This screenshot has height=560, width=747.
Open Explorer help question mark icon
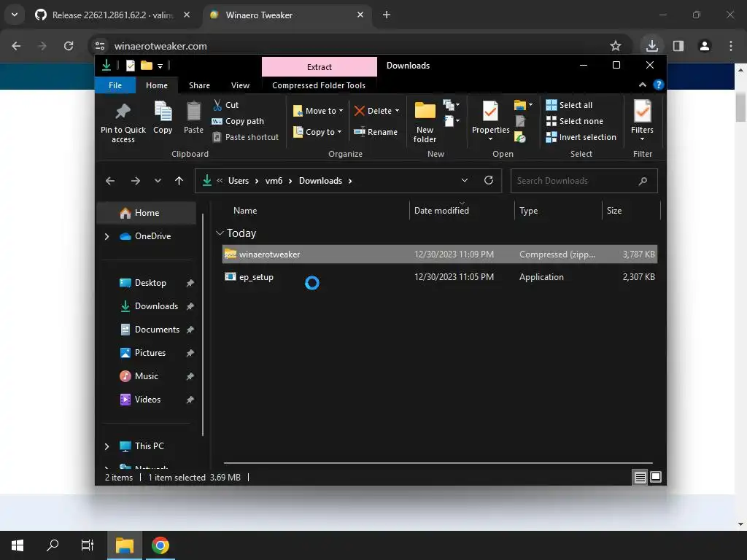pyautogui.click(x=659, y=85)
